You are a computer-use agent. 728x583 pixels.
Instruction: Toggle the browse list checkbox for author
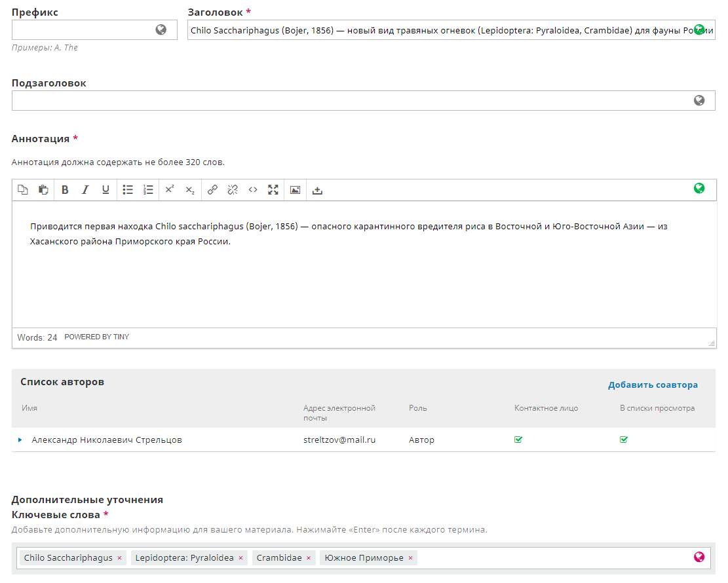click(x=624, y=440)
